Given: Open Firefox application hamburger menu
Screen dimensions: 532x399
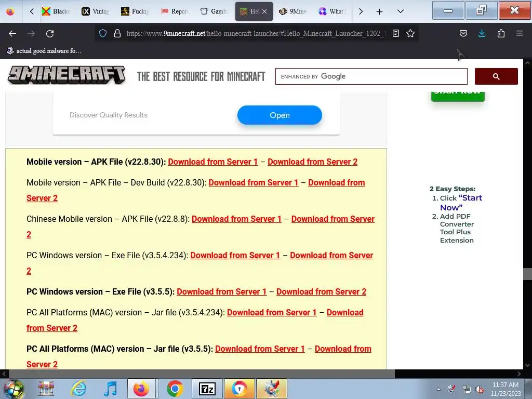Looking at the screenshot, I should click(x=520, y=33).
